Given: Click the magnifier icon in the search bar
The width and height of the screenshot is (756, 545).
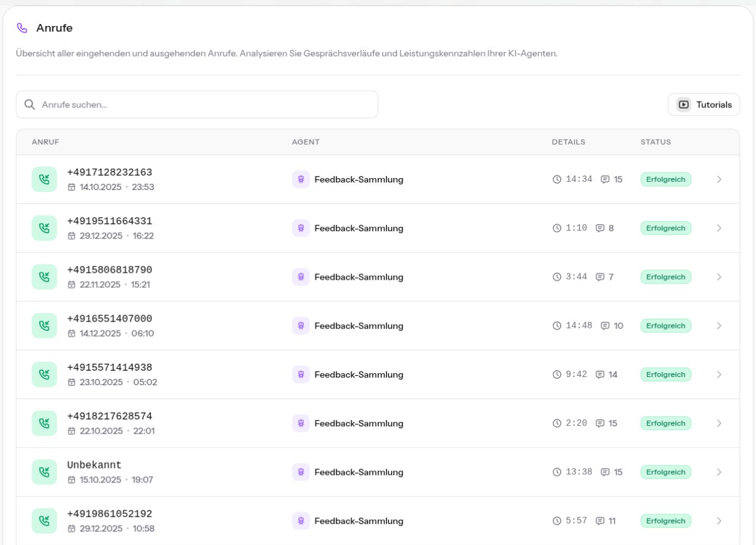Looking at the screenshot, I should tap(29, 105).
